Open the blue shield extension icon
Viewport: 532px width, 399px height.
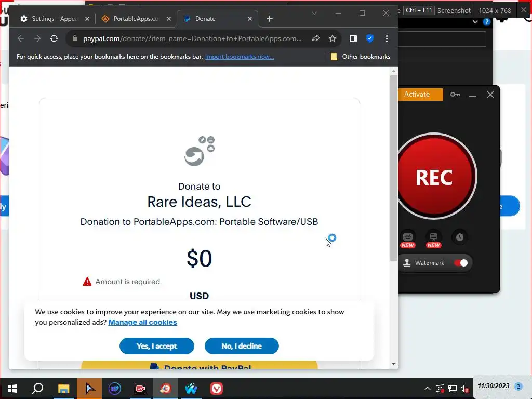(370, 38)
